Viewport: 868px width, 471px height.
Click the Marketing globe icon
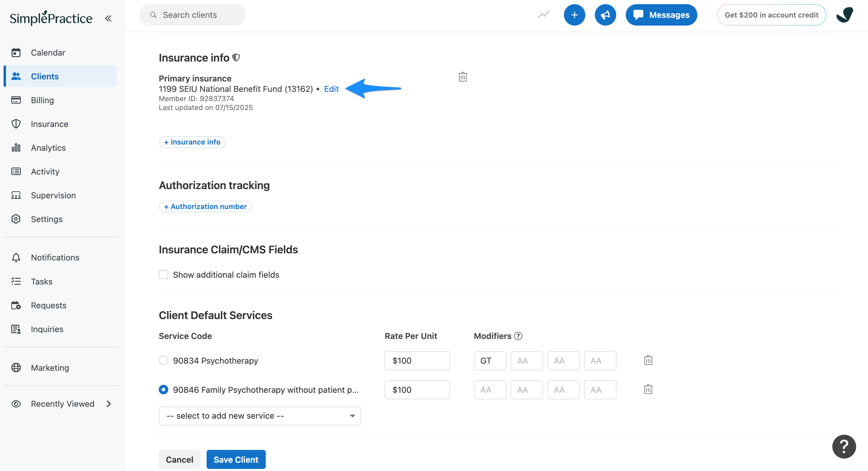[x=16, y=368]
